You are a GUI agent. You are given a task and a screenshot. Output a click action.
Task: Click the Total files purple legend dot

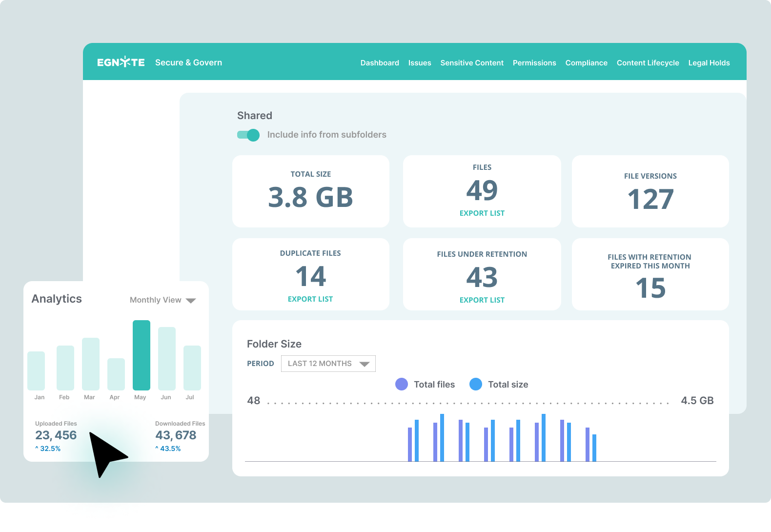(x=401, y=384)
